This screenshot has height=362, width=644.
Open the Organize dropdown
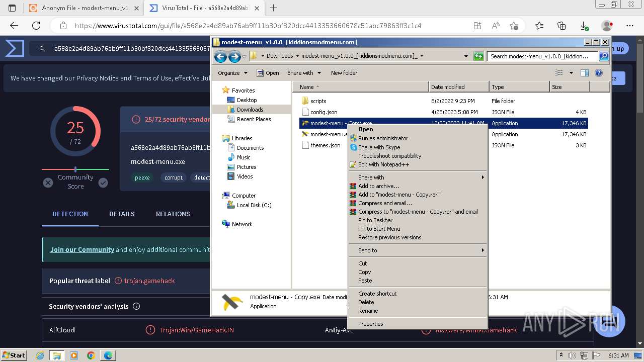[232, 73]
